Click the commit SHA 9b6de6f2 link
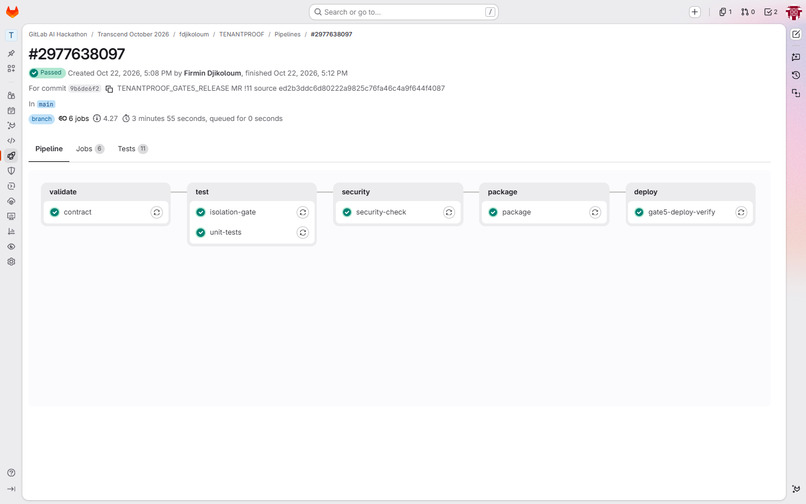 (84, 88)
